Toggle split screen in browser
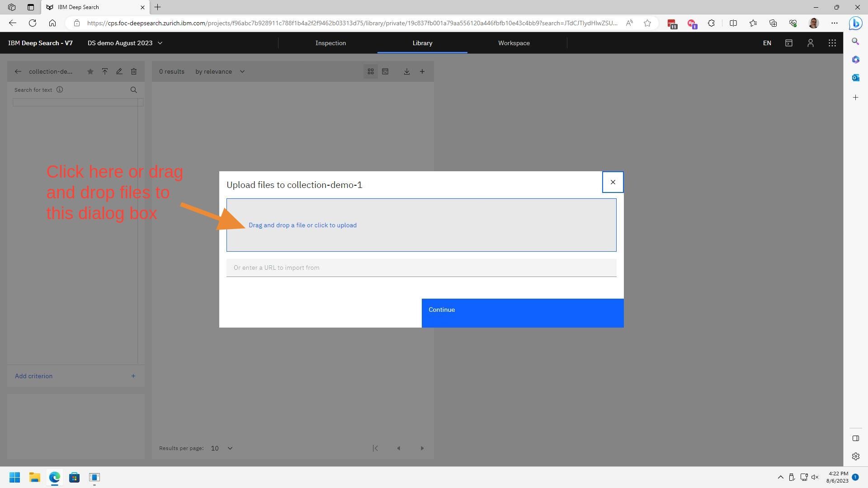The image size is (868, 488). click(x=733, y=23)
